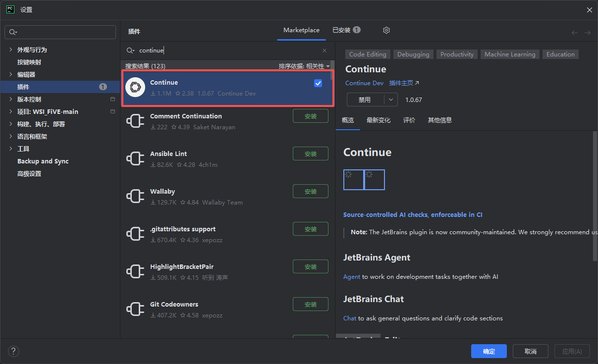Expand the 外观与行为 tree node
This screenshot has width=598, height=364.
point(11,50)
